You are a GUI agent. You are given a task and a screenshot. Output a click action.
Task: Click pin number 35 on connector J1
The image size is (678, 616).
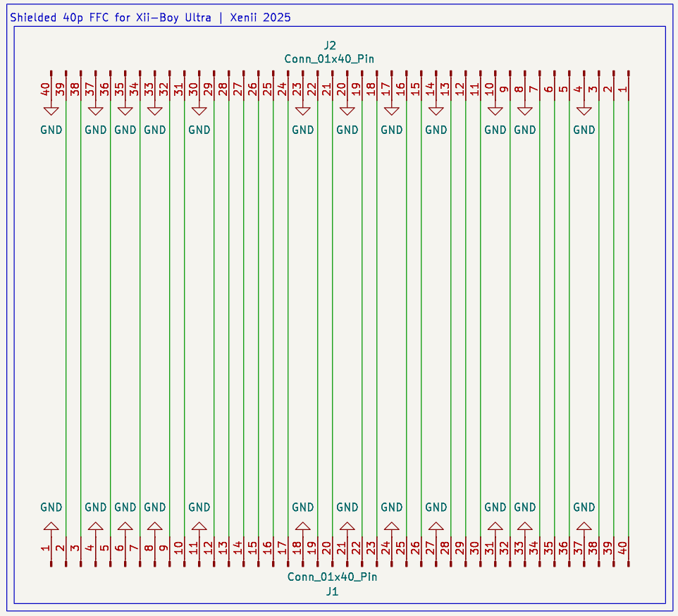pyautogui.click(x=548, y=548)
